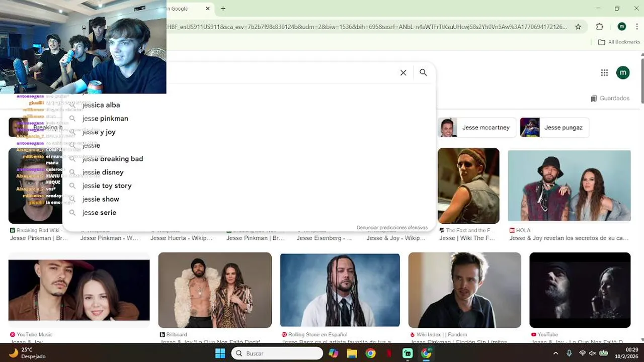Click 'Jesse Eisenberg' result caption
Viewport: 644px width, 362px height.
[325, 238]
